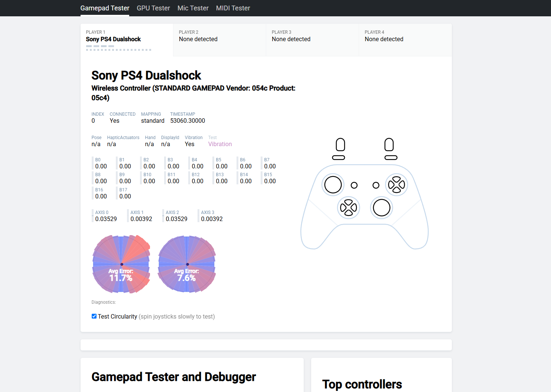Click the D-pad on the controller diagram
This screenshot has height=392, width=551.
click(349, 208)
